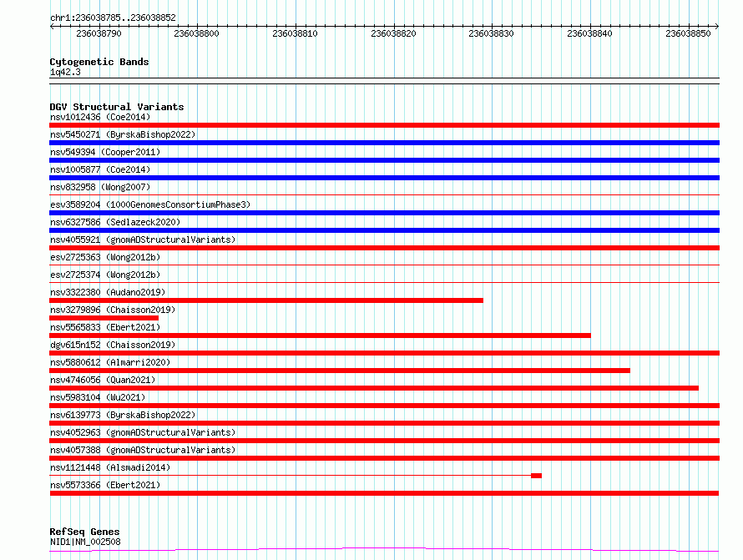This screenshot has height=560, width=743.
Task: Select the red bar of nsv3322380
Action: (266, 300)
